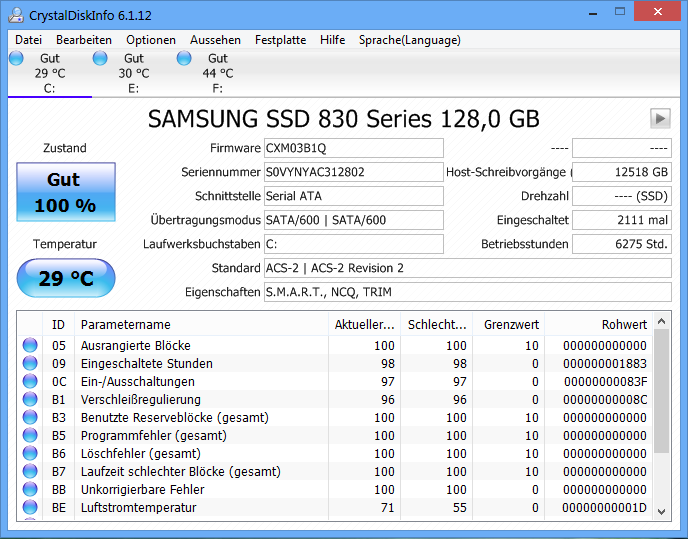Sort by Grenzwert column header
The height and width of the screenshot is (540, 689).
point(508,325)
